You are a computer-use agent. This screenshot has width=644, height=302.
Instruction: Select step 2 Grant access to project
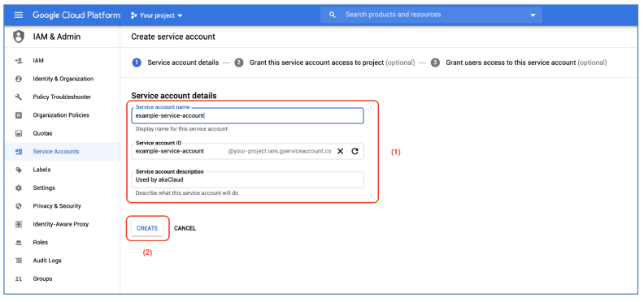tap(324, 63)
